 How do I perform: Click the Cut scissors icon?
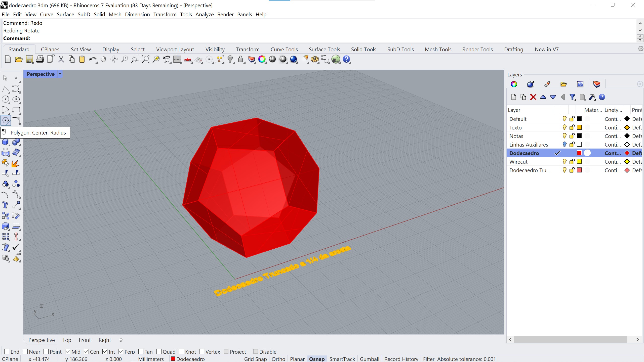pos(61,59)
